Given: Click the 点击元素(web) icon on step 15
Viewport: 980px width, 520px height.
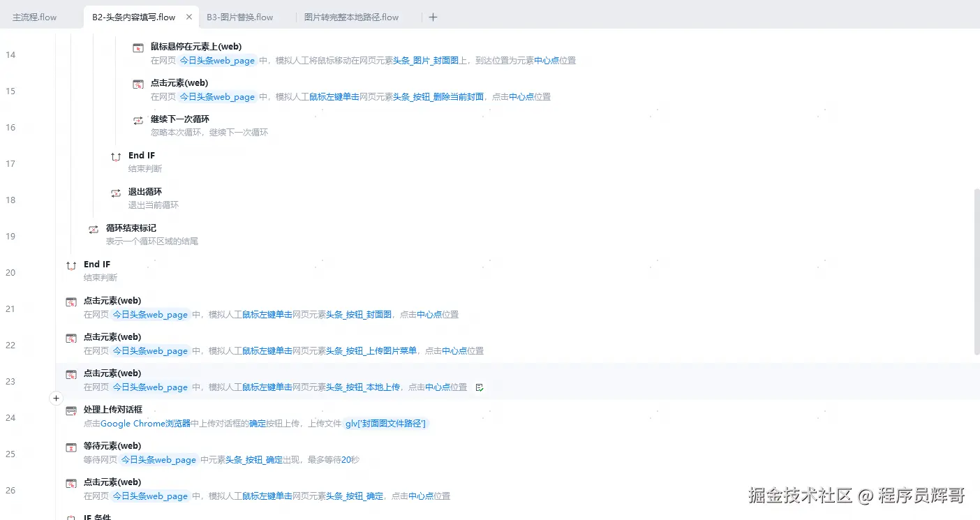Looking at the screenshot, I should click(x=138, y=82).
